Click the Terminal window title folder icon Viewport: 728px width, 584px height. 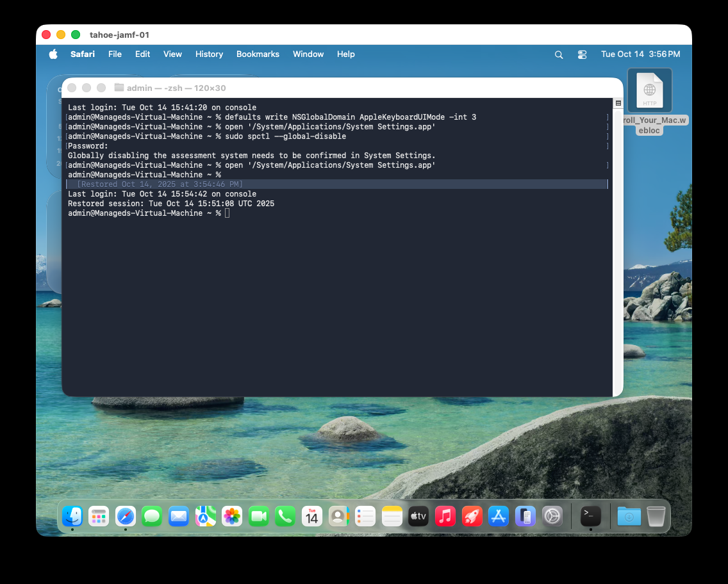(x=119, y=88)
